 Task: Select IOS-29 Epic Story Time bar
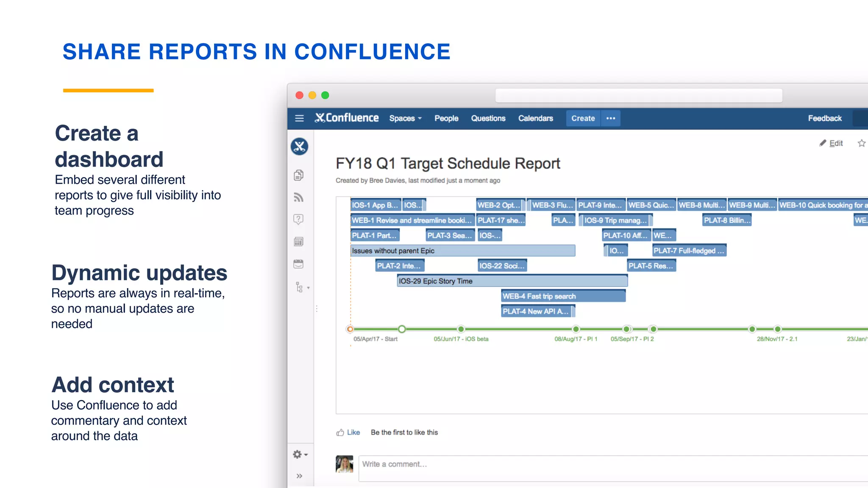tap(512, 281)
